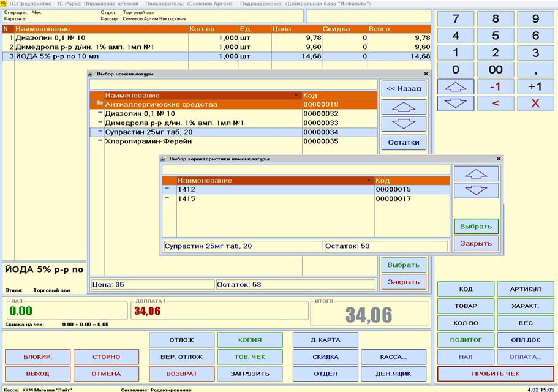
Task: Select characteristic row 1415
Action: point(274,198)
